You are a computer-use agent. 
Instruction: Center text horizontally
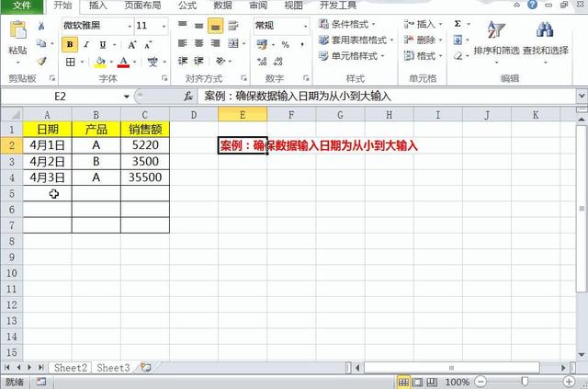(198, 43)
